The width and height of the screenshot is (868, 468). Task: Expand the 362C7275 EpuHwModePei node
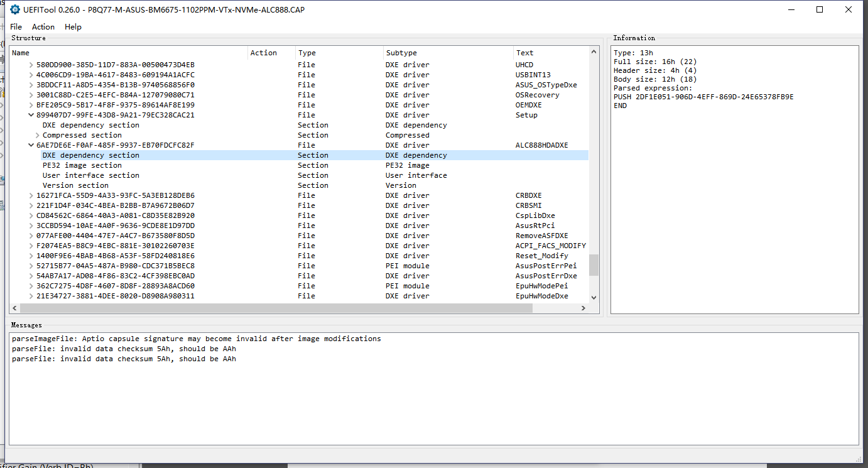31,286
